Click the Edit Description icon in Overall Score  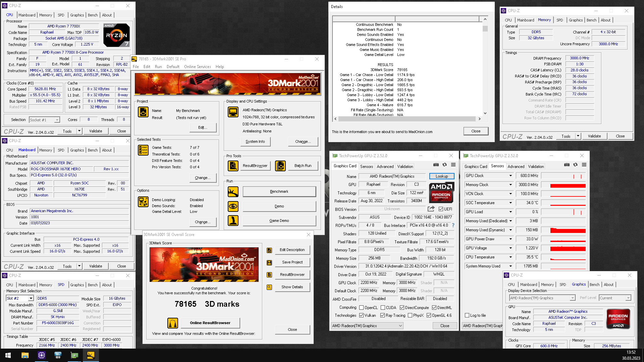point(269,250)
